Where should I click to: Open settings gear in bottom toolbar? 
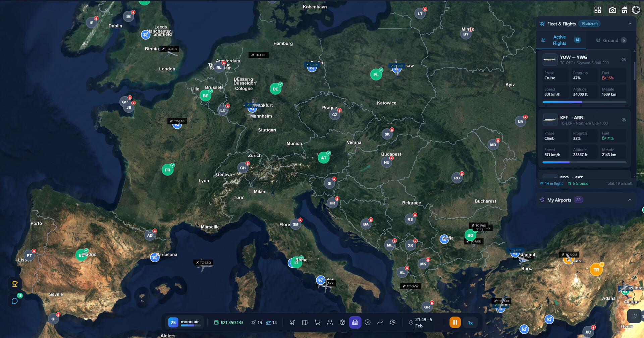393,322
